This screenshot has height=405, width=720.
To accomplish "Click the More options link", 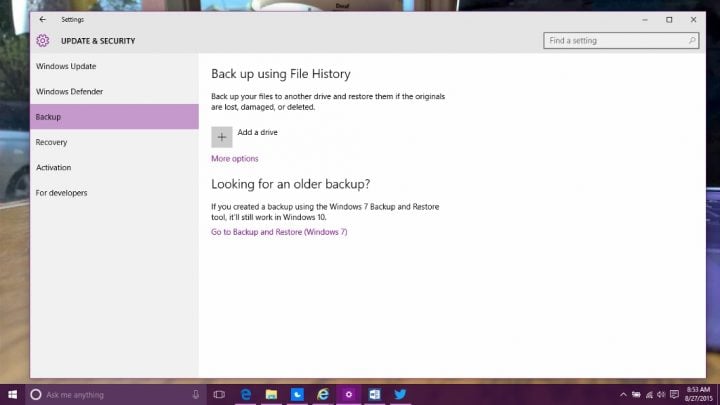I will tap(235, 158).
